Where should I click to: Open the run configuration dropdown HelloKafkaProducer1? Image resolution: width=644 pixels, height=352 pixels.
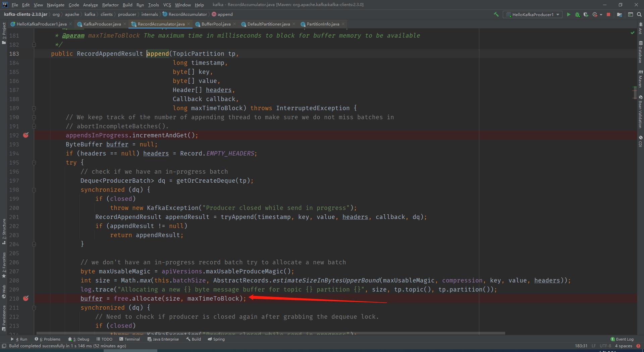[x=533, y=14]
